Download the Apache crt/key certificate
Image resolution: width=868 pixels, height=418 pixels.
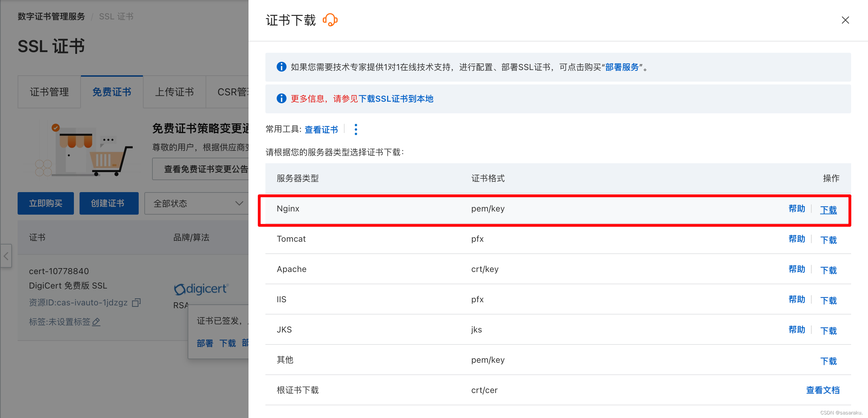pyautogui.click(x=828, y=270)
